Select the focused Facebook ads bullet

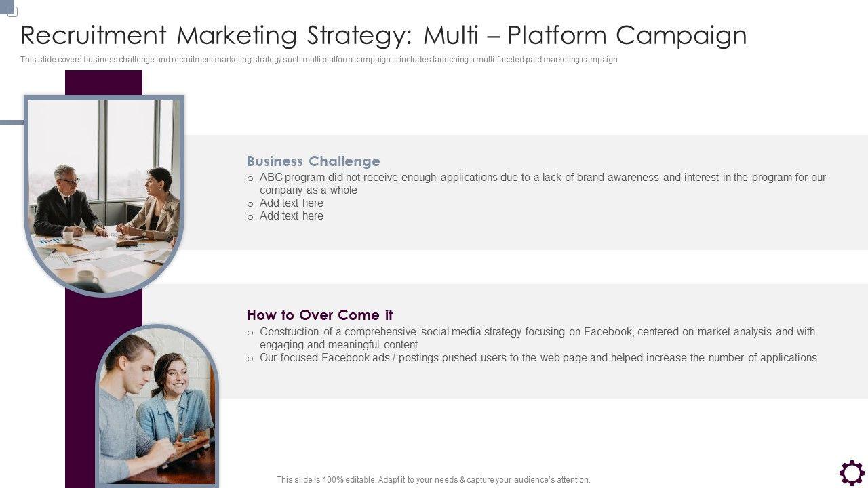538,358
